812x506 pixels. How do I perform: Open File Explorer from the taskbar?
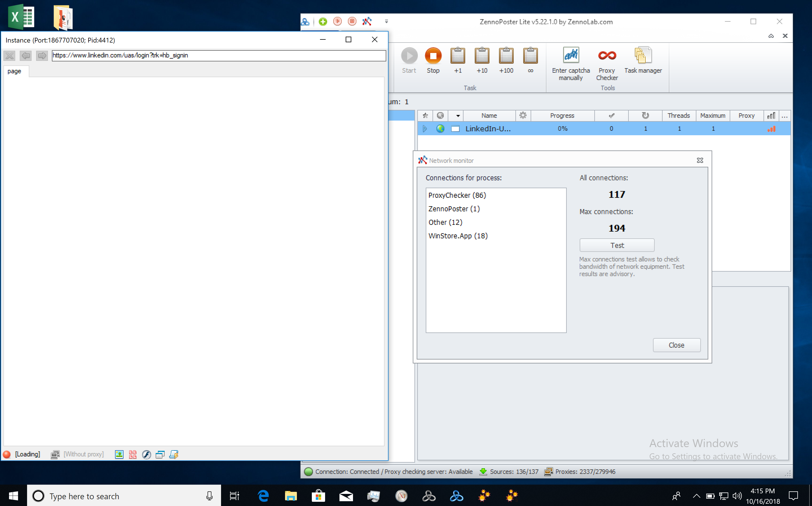pos(291,496)
